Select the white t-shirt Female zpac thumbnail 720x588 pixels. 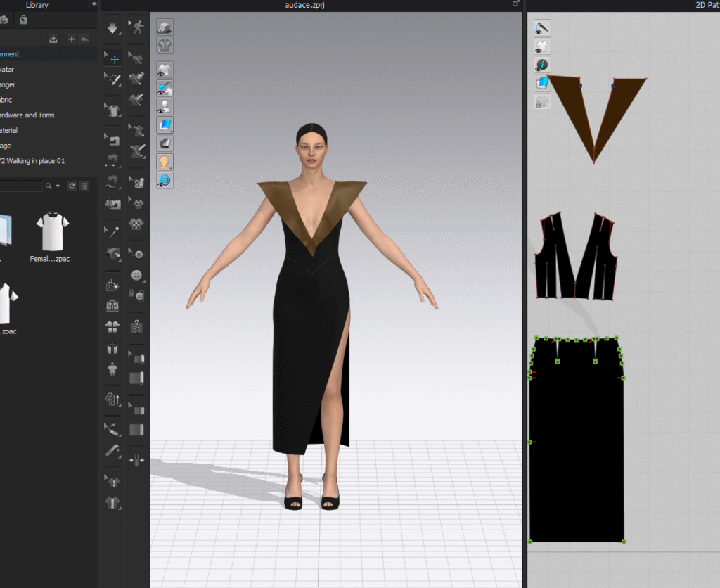point(53,232)
